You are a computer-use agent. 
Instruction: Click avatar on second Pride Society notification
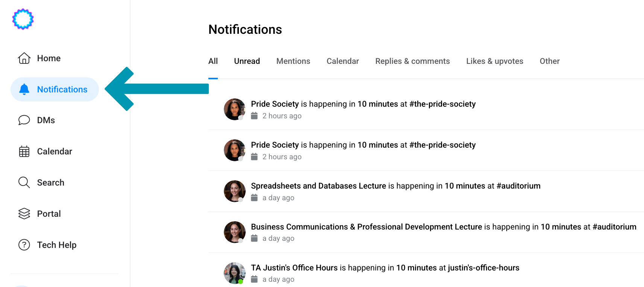point(234,150)
